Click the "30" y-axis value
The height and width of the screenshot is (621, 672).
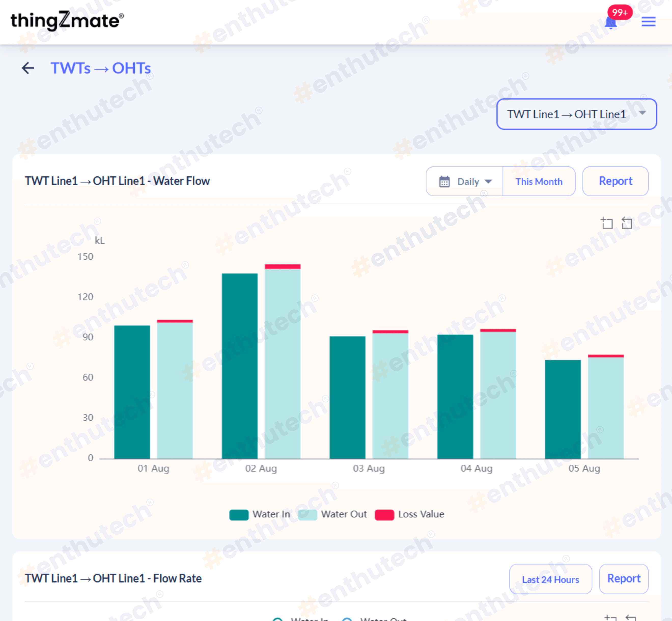coord(88,418)
